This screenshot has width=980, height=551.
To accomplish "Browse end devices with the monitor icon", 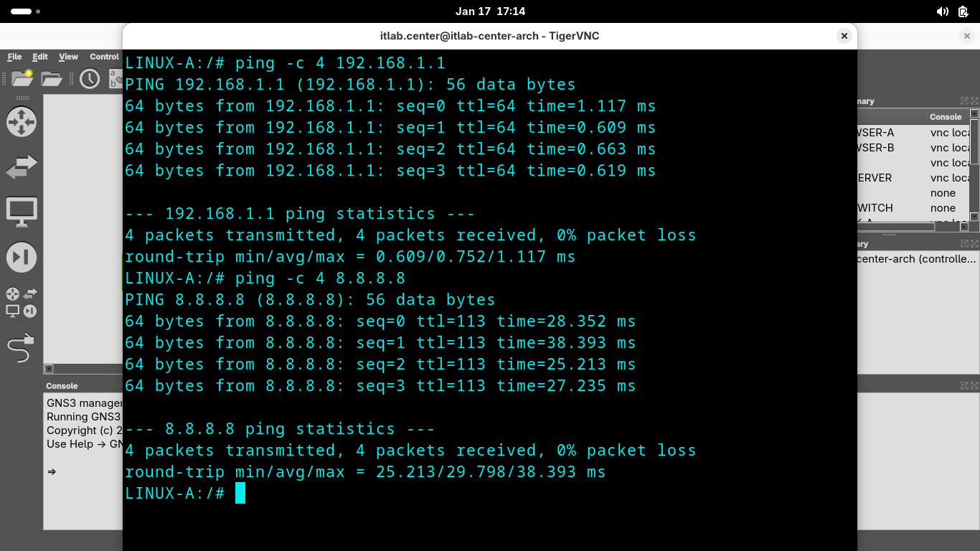I will [21, 212].
